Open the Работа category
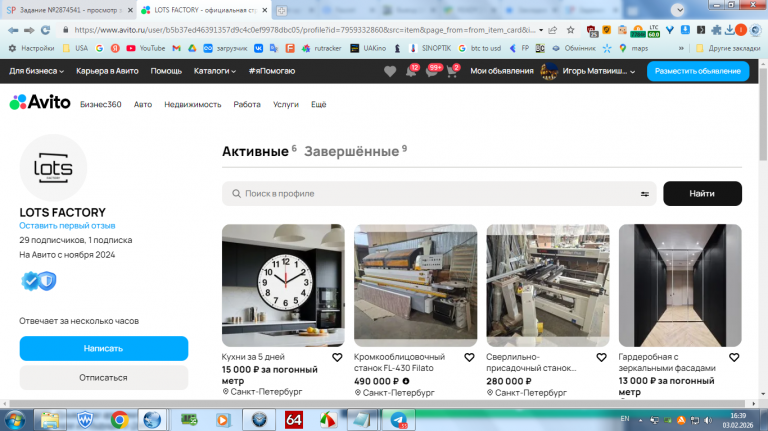This screenshot has height=431, width=768. [247, 104]
